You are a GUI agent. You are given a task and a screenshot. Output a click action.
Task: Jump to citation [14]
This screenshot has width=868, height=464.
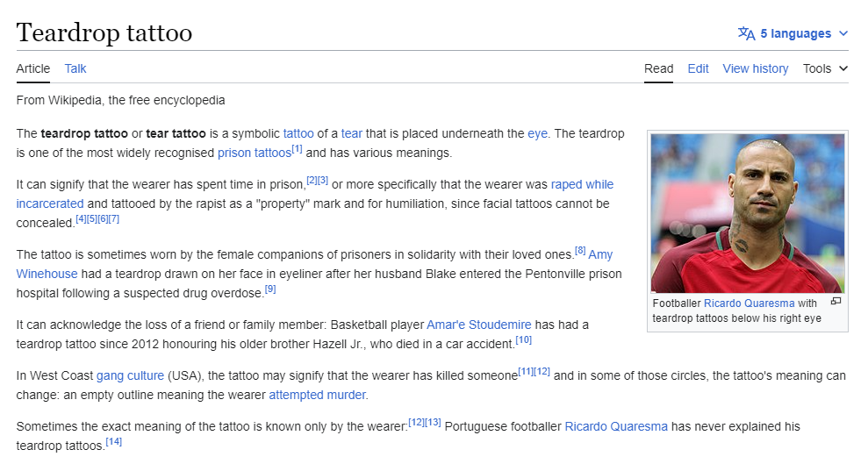(114, 442)
